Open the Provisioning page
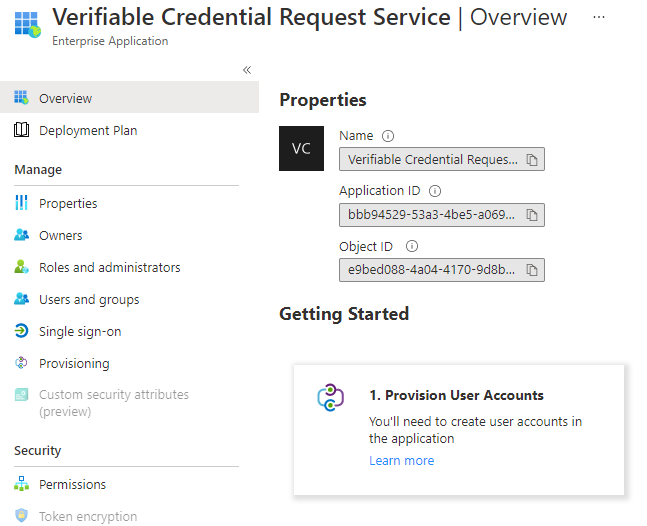647x526 pixels. pyautogui.click(x=74, y=363)
